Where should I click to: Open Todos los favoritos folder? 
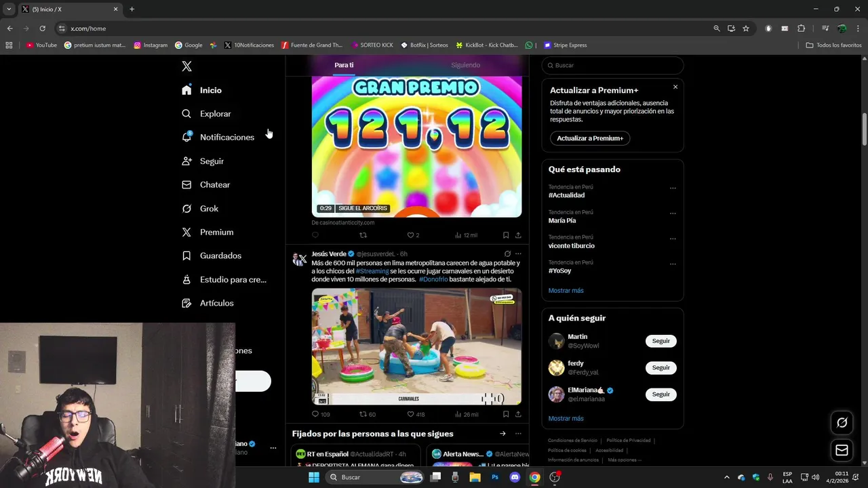tap(833, 45)
